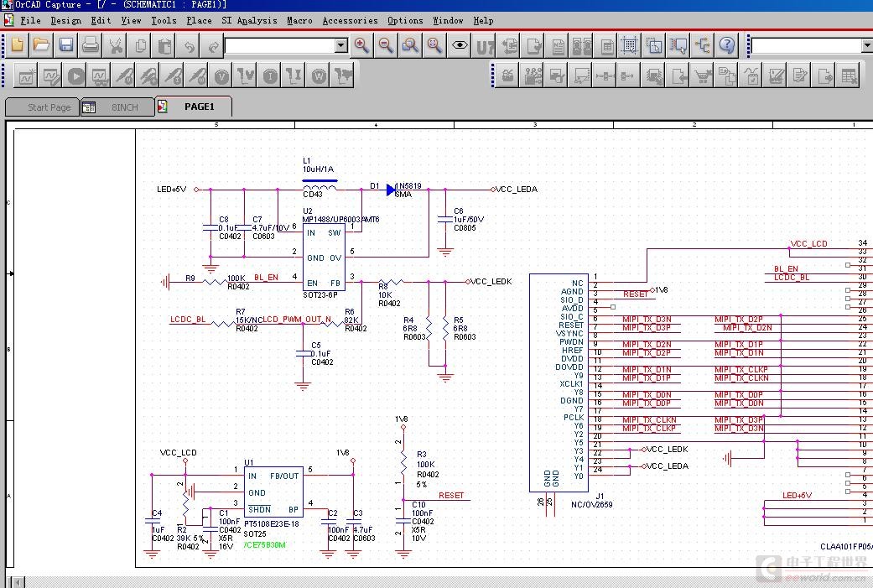Screen dimensions: 873x588
Task: Copy the selected objects
Action: (140, 45)
